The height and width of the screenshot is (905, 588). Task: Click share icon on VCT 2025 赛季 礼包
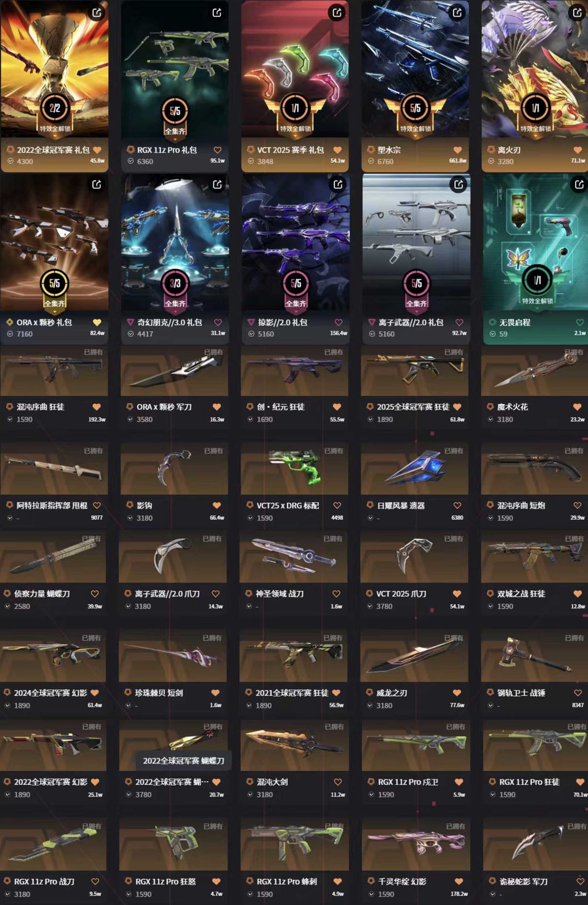coord(337,13)
